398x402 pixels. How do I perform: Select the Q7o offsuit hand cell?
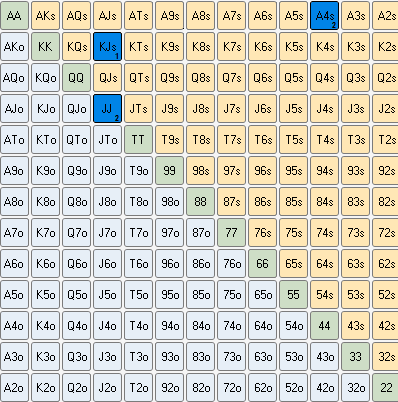[x=76, y=232]
